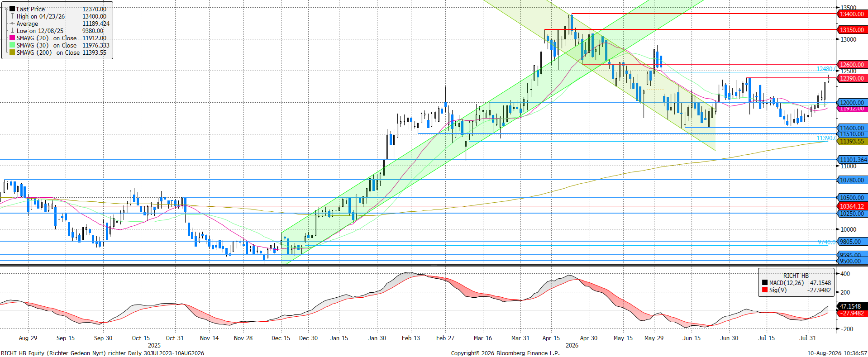Select the green SMAVG (30) swatch

point(12,45)
